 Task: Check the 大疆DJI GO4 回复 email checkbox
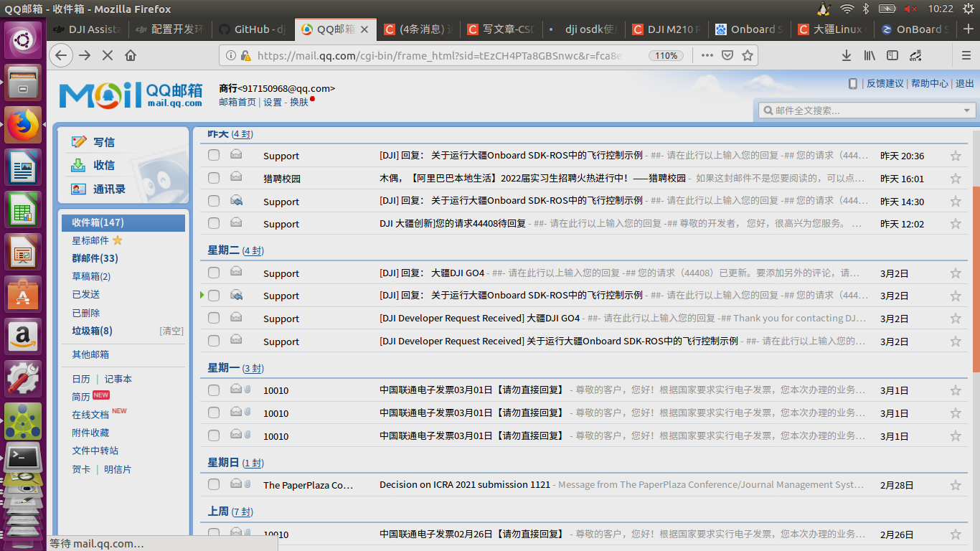tap(214, 273)
